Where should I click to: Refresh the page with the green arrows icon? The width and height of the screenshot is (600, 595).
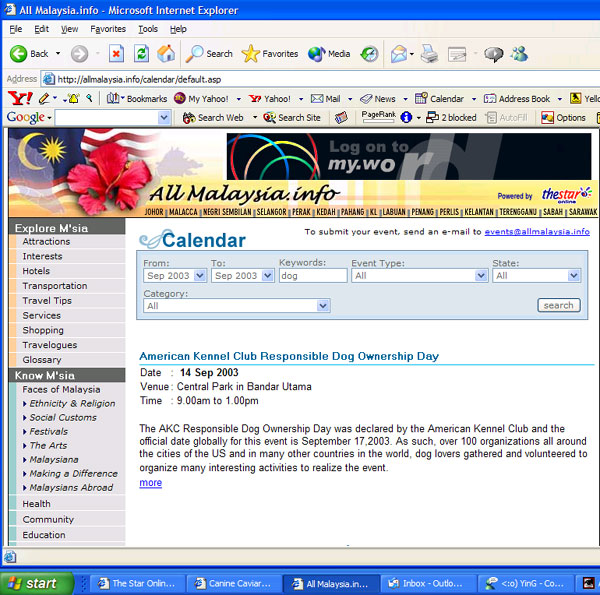(141, 54)
